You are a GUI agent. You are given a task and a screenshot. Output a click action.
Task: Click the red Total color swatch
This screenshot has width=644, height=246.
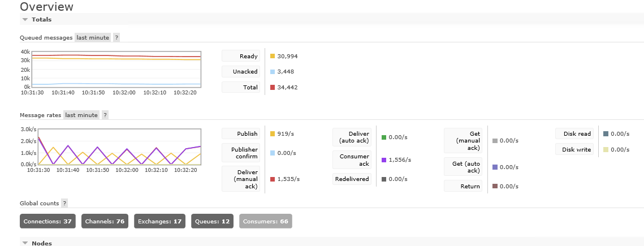273,87
